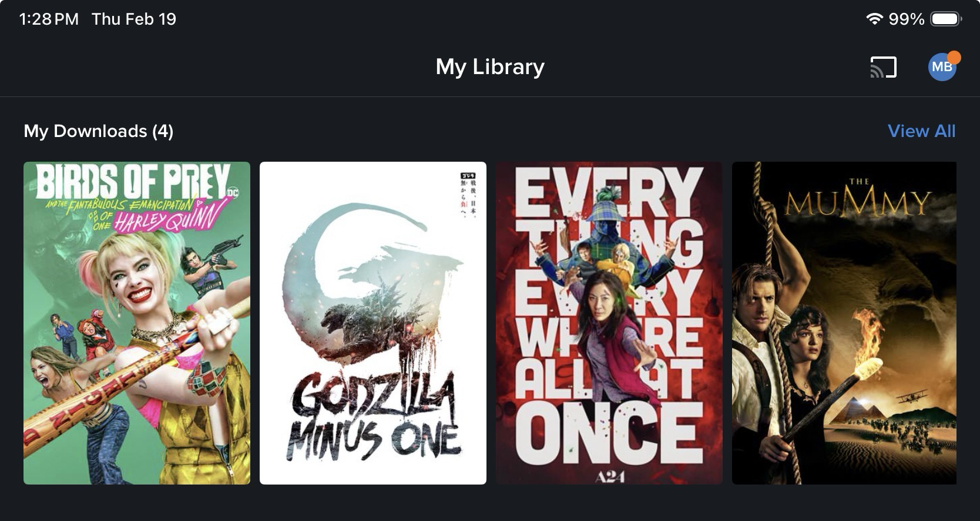
Task: Tap the My Library title
Action: 490,66
